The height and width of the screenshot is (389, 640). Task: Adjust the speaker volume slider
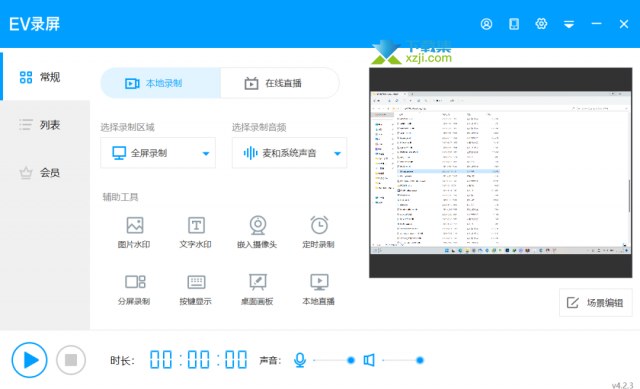point(403,360)
